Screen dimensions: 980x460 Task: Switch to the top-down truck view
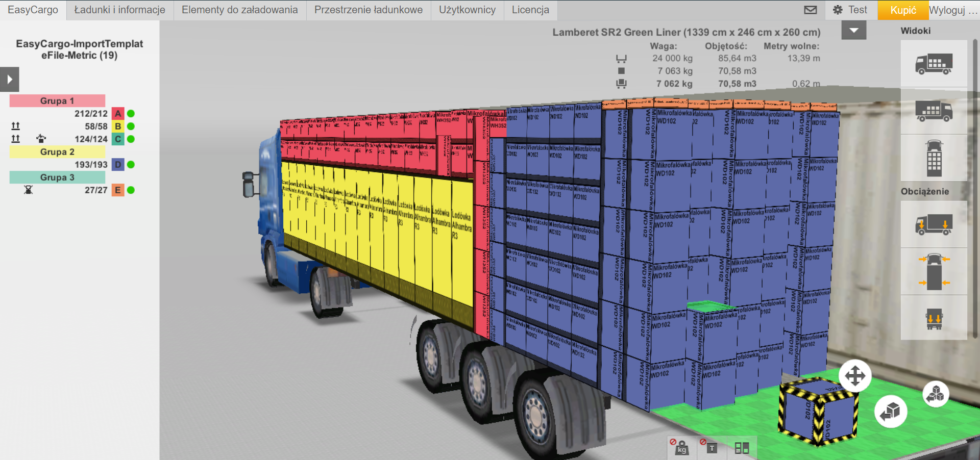(934, 158)
